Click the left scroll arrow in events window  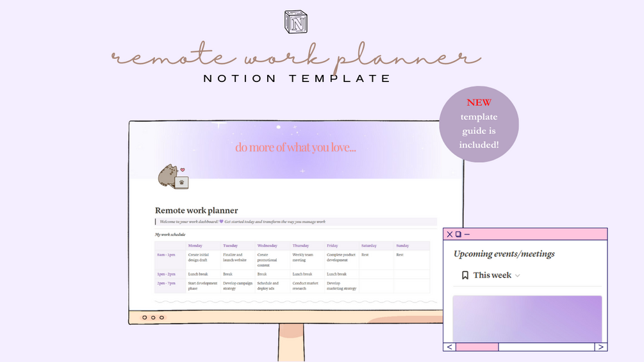tap(449, 347)
